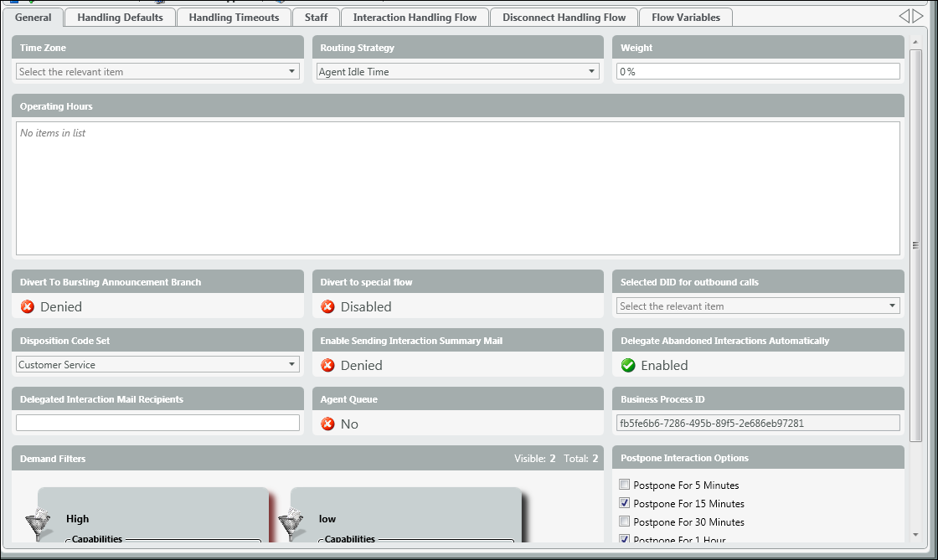This screenshot has width=938, height=560.
Task: Click the funnel icon of the low demand filter
Action: (x=290, y=524)
